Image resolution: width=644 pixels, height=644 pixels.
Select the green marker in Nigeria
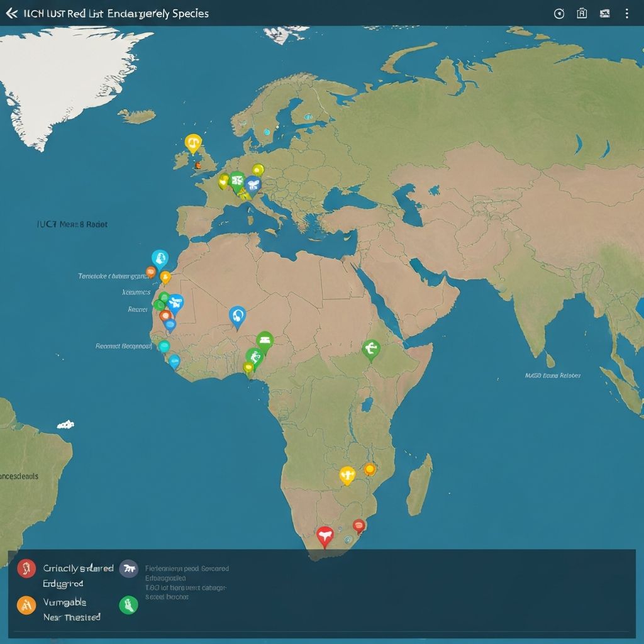(265, 341)
